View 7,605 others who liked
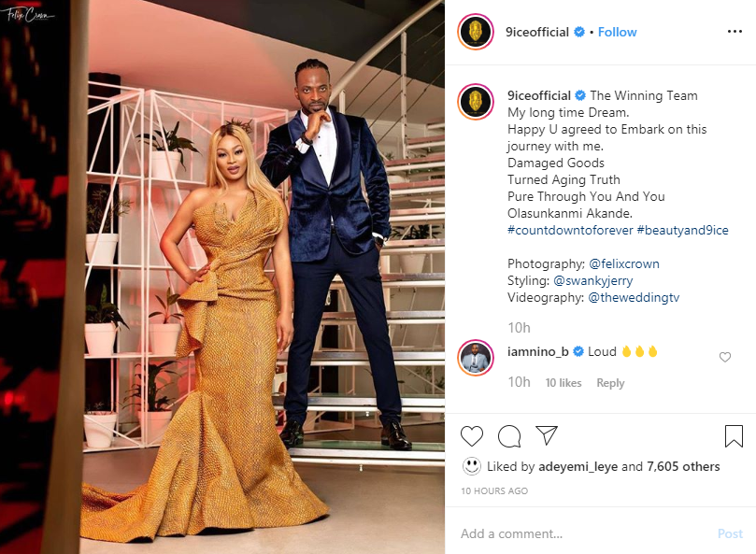This screenshot has height=554, width=756. pos(683,467)
